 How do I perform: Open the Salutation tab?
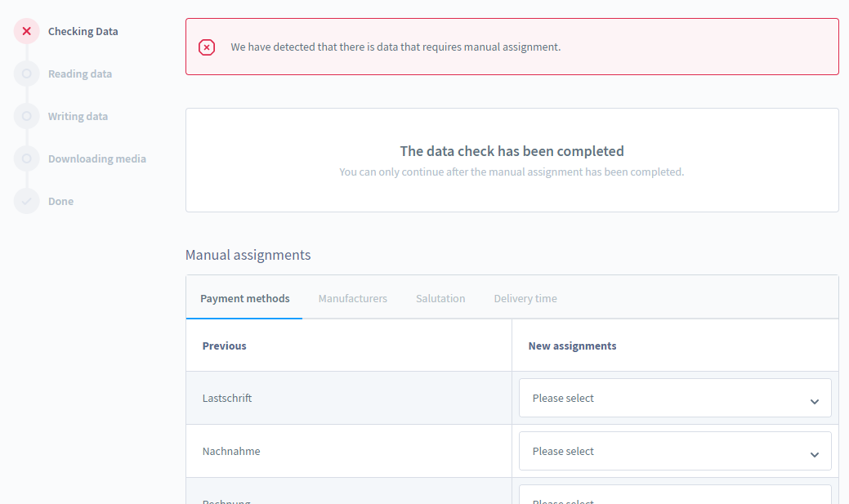pos(440,299)
